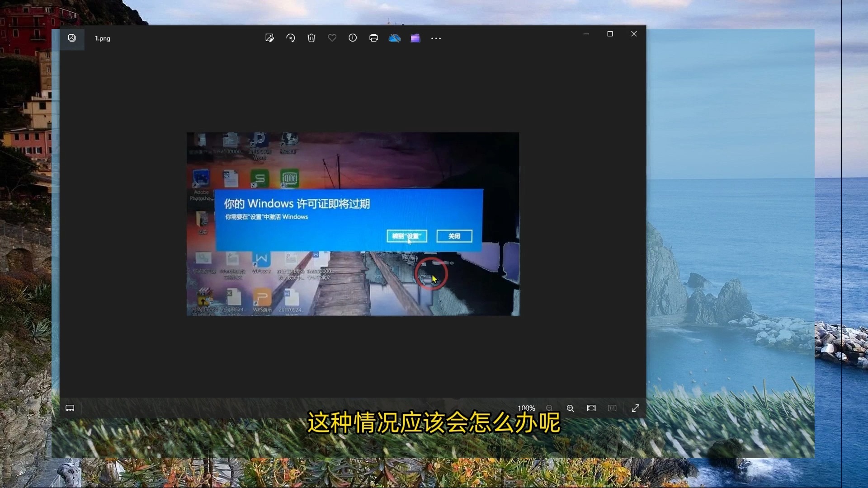Image resolution: width=868 pixels, height=488 pixels.
Task: Open gallery view via top-left icon
Action: coord(71,38)
